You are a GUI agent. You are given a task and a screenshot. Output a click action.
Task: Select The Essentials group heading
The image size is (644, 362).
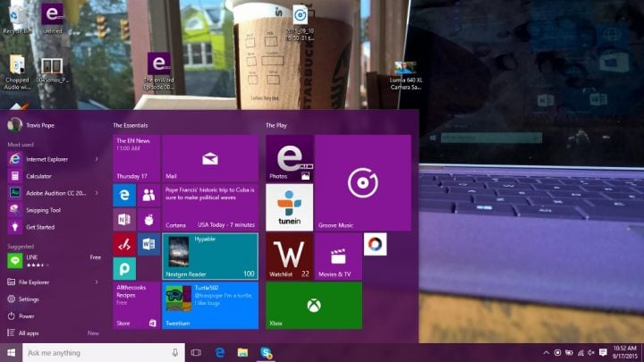click(131, 125)
